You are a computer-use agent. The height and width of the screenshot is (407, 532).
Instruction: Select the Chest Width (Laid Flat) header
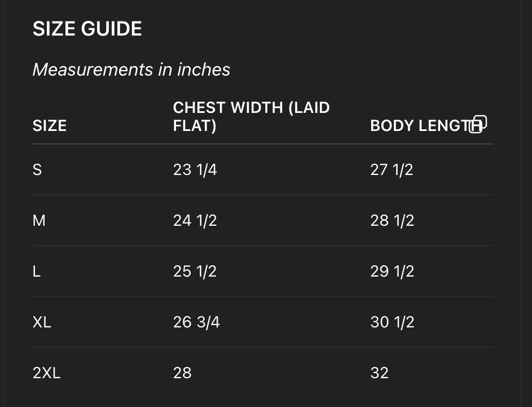[251, 116]
